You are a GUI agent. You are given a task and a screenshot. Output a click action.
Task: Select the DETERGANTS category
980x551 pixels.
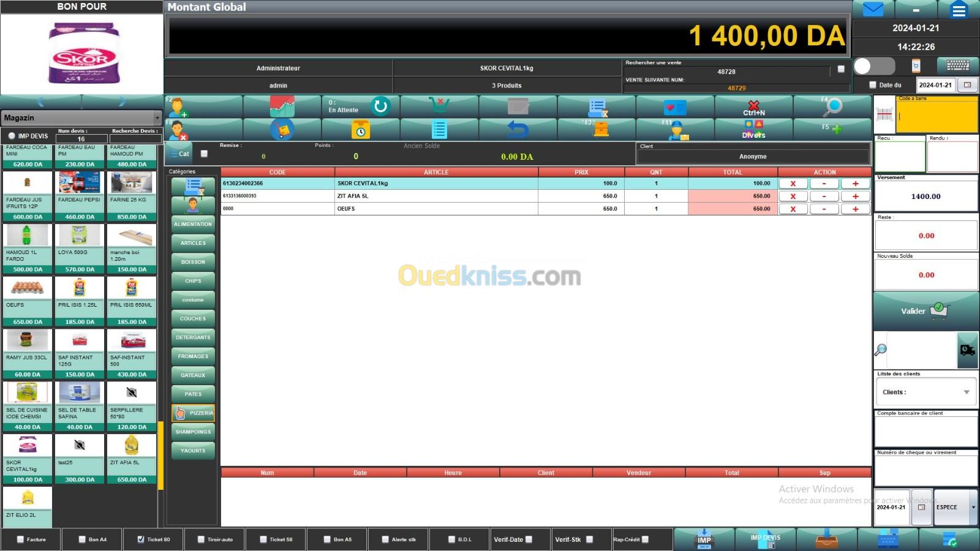tap(193, 337)
